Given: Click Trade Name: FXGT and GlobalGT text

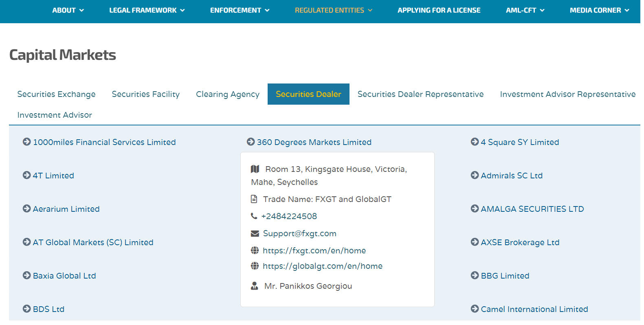Looking at the screenshot, I should [x=327, y=199].
